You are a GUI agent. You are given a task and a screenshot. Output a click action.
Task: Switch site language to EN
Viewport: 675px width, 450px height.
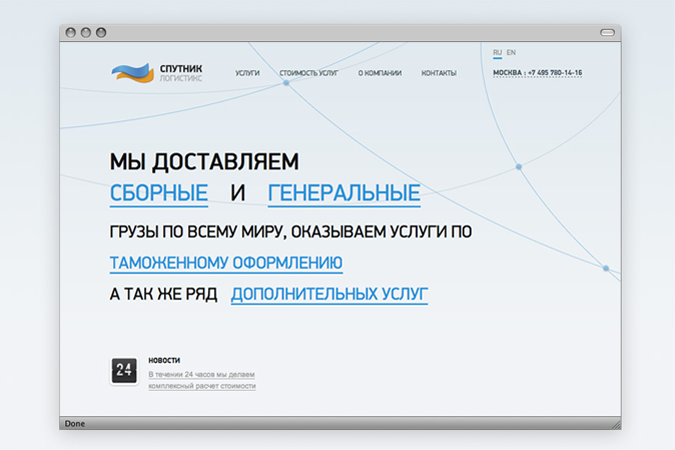[511, 52]
